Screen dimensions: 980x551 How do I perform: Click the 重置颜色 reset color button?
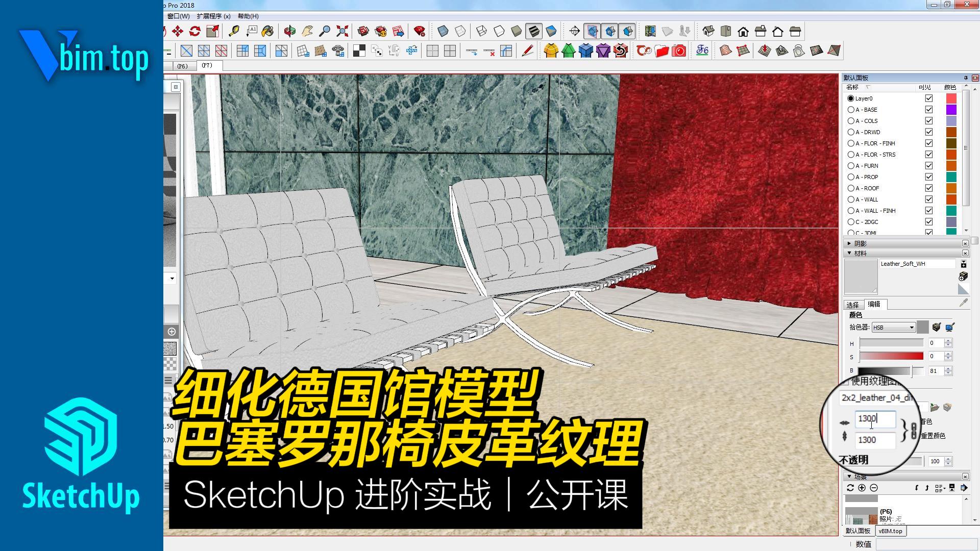[933, 436]
